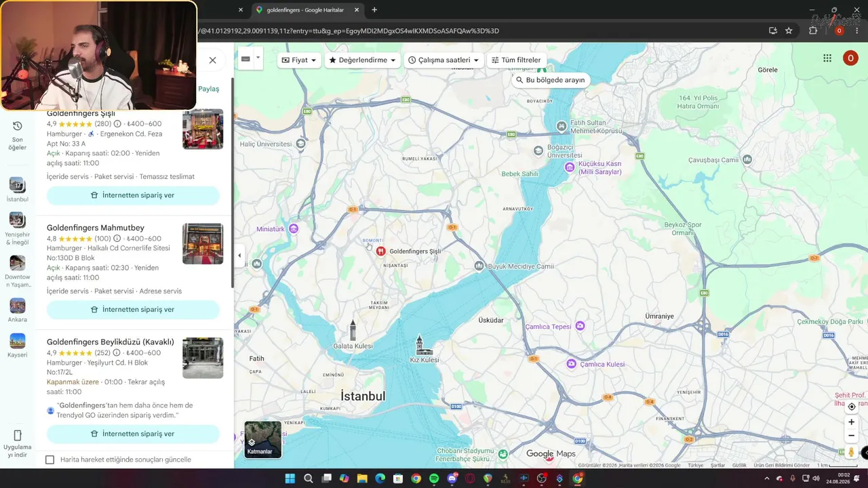Open info icon for Goldenfingers Beylikdüzü price
Viewport: 868px width, 488px height.
click(117, 353)
